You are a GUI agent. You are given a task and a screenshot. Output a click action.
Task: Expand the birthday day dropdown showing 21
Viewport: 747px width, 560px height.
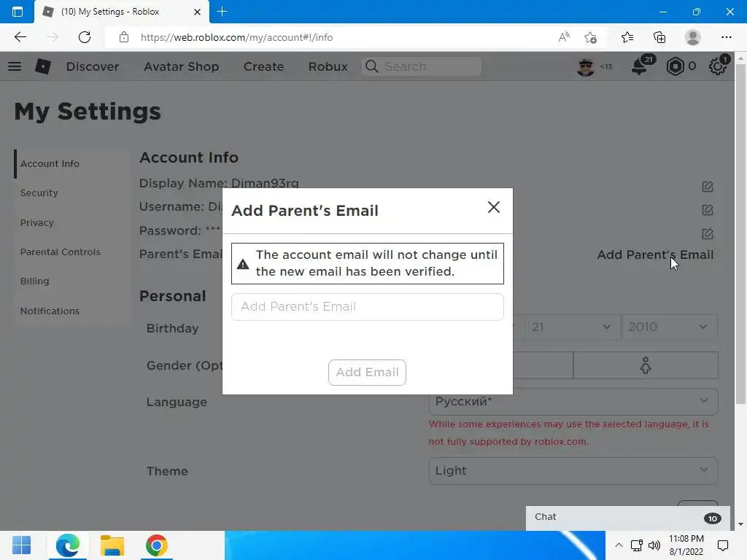pyautogui.click(x=573, y=327)
